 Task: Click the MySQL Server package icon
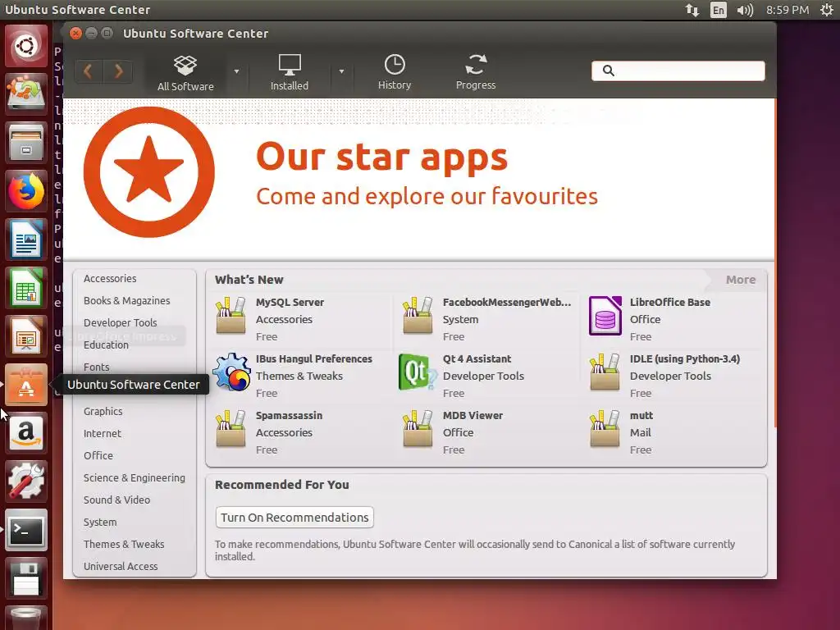click(x=231, y=316)
